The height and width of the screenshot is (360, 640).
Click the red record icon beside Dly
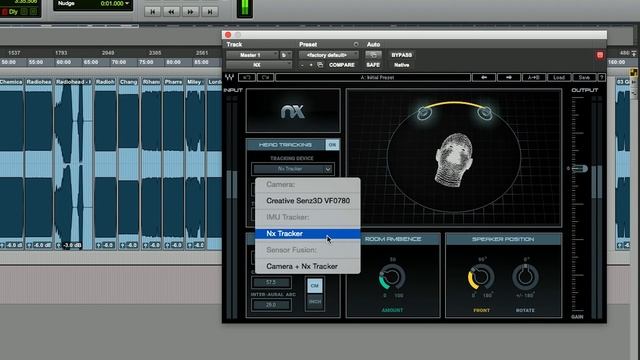click(x=5, y=11)
